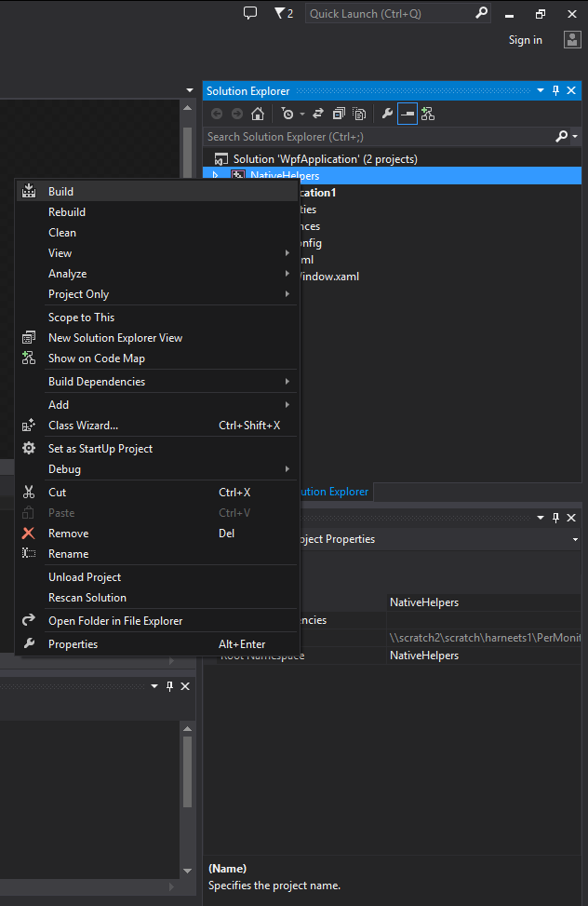Viewport: 588px width, 906px height.
Task: Click the Collapse All icon
Action: tap(339, 114)
